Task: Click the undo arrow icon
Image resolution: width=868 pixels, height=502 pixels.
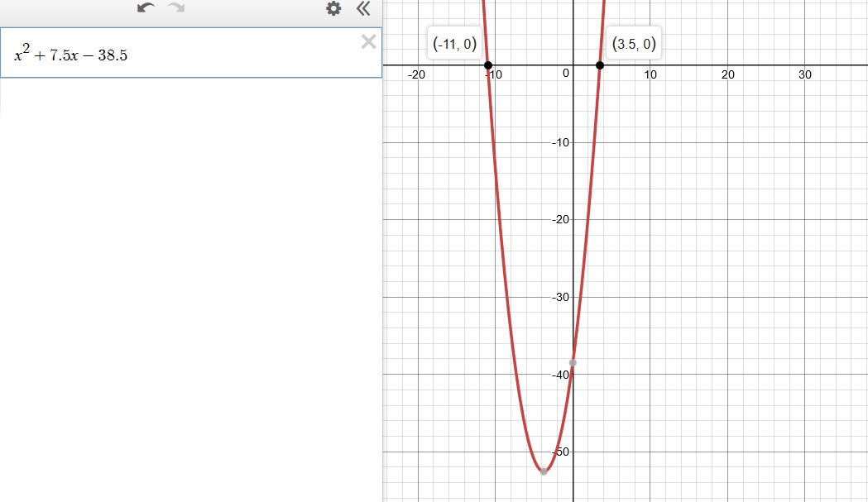Action: pyautogui.click(x=146, y=8)
